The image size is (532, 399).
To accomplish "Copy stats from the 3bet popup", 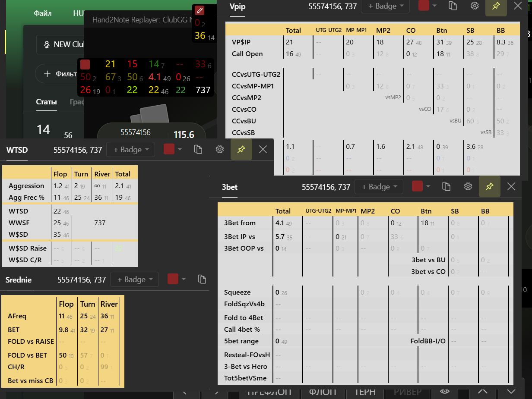I will [446, 187].
